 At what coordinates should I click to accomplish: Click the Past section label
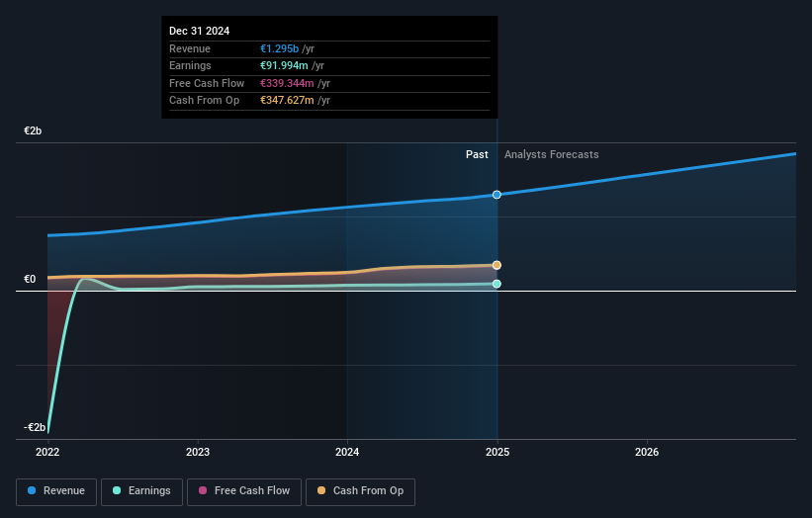click(x=477, y=154)
